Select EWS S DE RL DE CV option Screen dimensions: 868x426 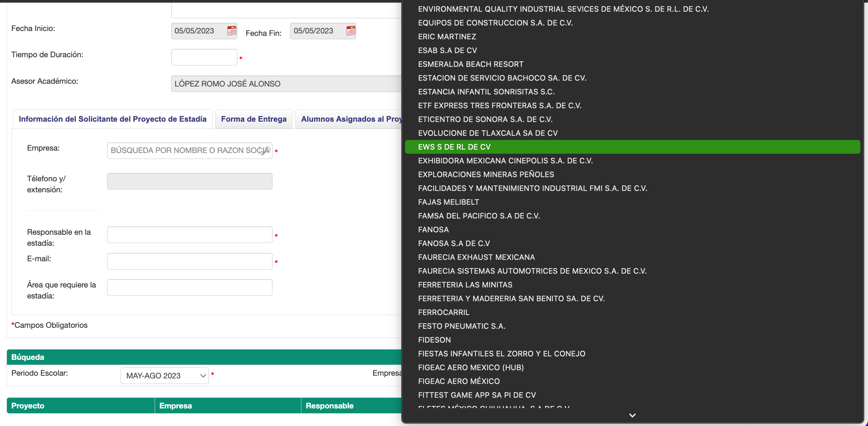click(x=454, y=147)
